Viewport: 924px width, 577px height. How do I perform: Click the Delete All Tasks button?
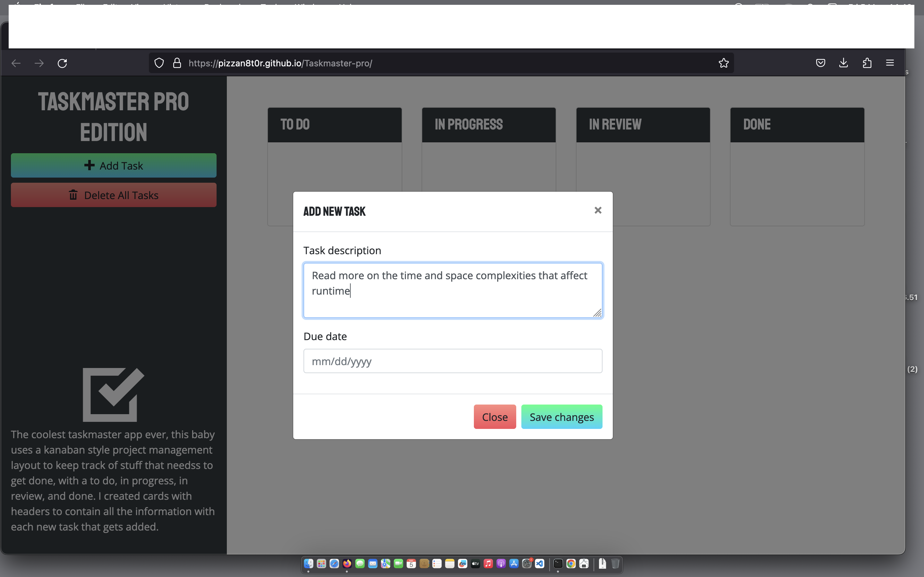[x=113, y=195]
